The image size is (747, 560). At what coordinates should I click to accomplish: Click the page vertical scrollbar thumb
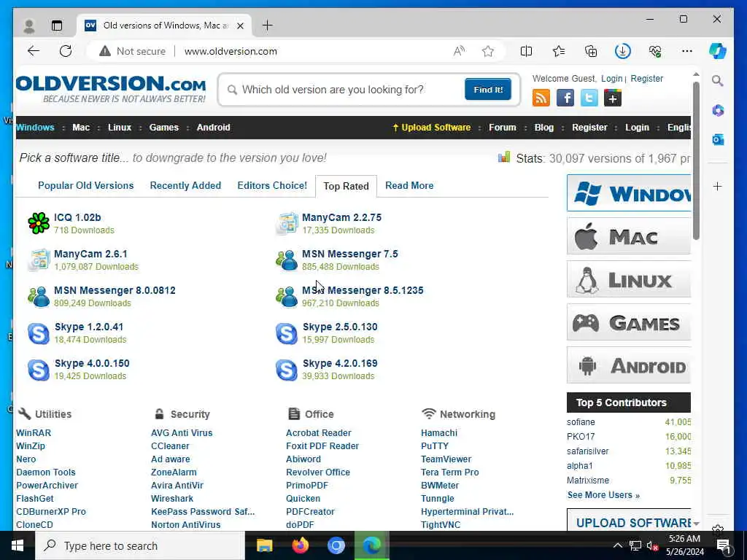(x=696, y=160)
